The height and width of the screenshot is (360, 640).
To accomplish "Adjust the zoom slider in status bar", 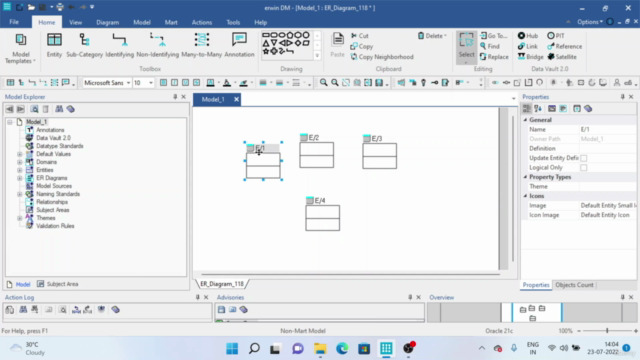I will tap(607, 331).
